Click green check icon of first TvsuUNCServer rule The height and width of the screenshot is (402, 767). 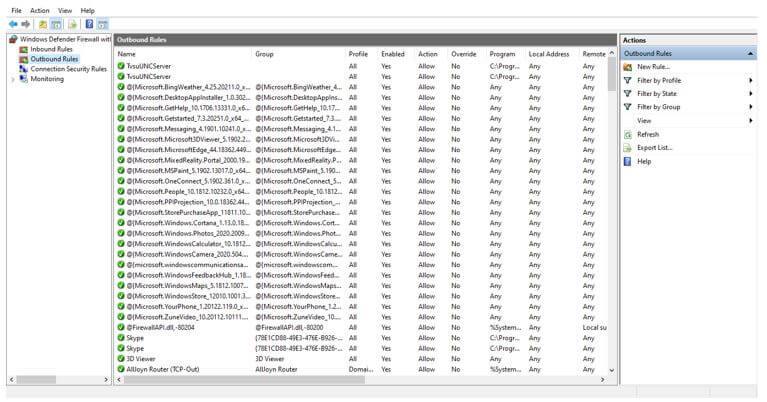[x=121, y=66]
